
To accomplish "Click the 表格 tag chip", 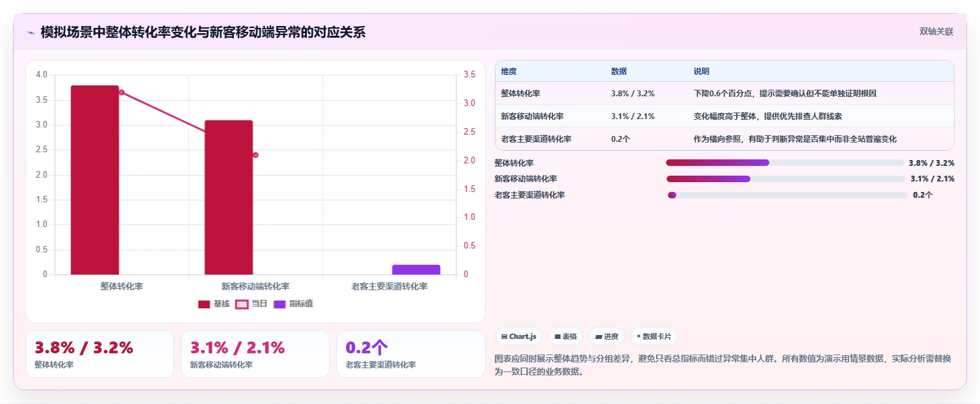I will [566, 336].
